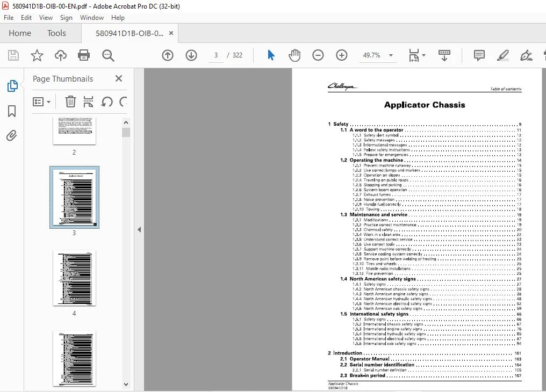This screenshot has width=546, height=392.
Task: Click the cloud upload icon
Action: pyautogui.click(x=61, y=55)
